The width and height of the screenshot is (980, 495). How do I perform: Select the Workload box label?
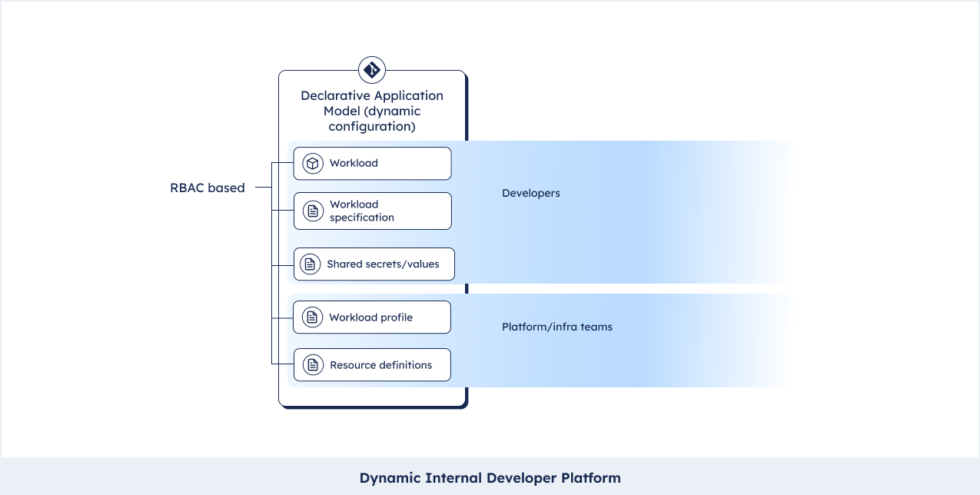(354, 163)
